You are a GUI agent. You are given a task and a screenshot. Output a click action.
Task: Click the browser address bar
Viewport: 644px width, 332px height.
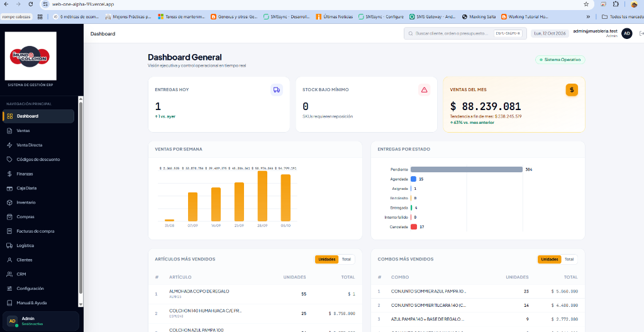pos(316,4)
